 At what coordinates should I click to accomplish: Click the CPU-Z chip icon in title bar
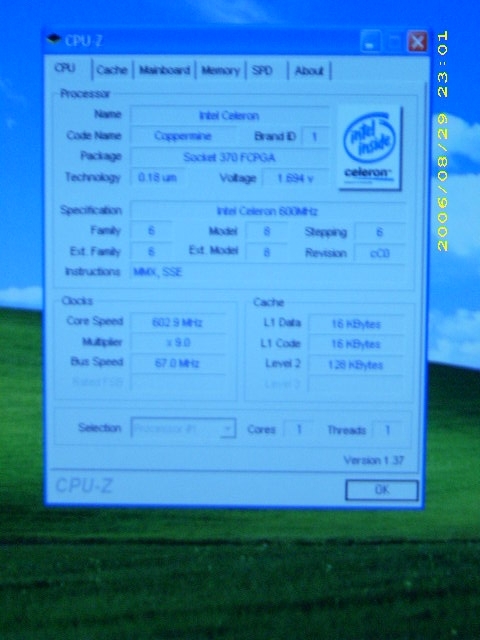[54, 40]
